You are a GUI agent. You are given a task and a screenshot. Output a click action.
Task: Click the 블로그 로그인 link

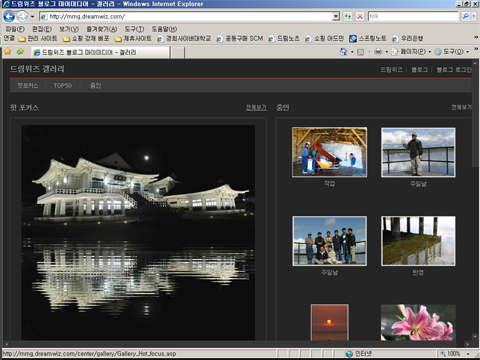click(x=454, y=69)
